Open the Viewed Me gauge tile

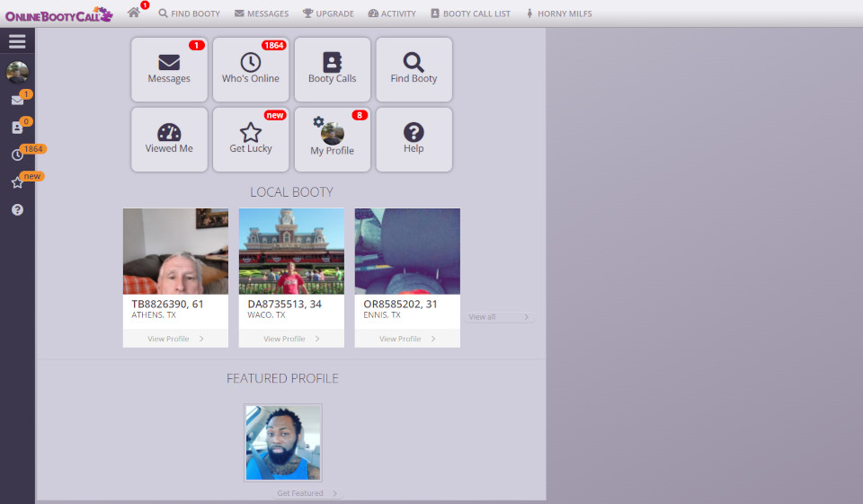tap(169, 139)
